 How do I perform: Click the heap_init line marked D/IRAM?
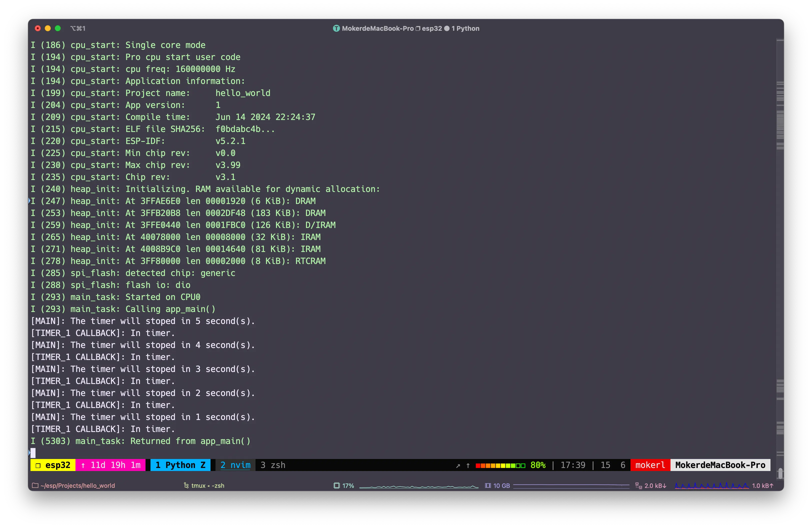pos(183,225)
